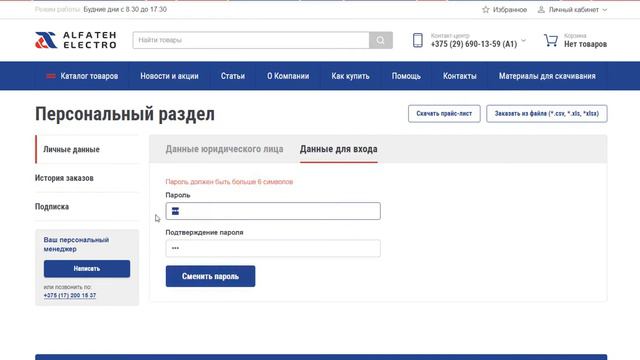Click manager phone +375 (17) 200 15 37 link
Screen dimensions: 640x360
click(x=70, y=295)
